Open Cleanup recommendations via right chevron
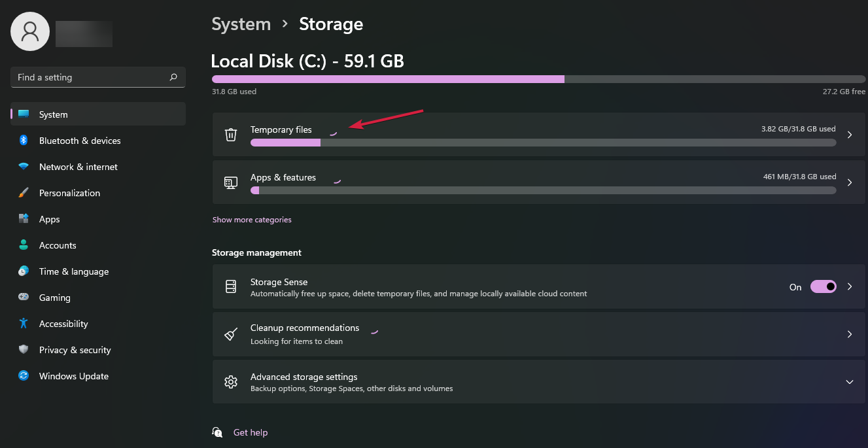Viewport: 868px width, 448px height. click(850, 334)
